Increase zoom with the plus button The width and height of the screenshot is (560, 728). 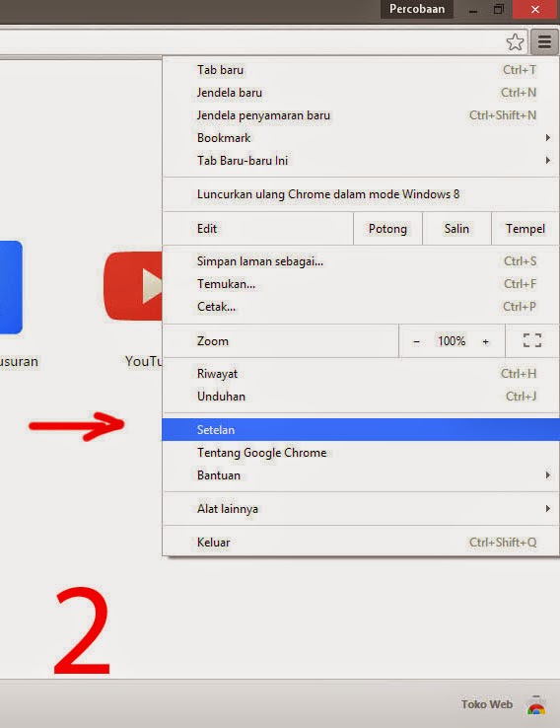(485, 341)
